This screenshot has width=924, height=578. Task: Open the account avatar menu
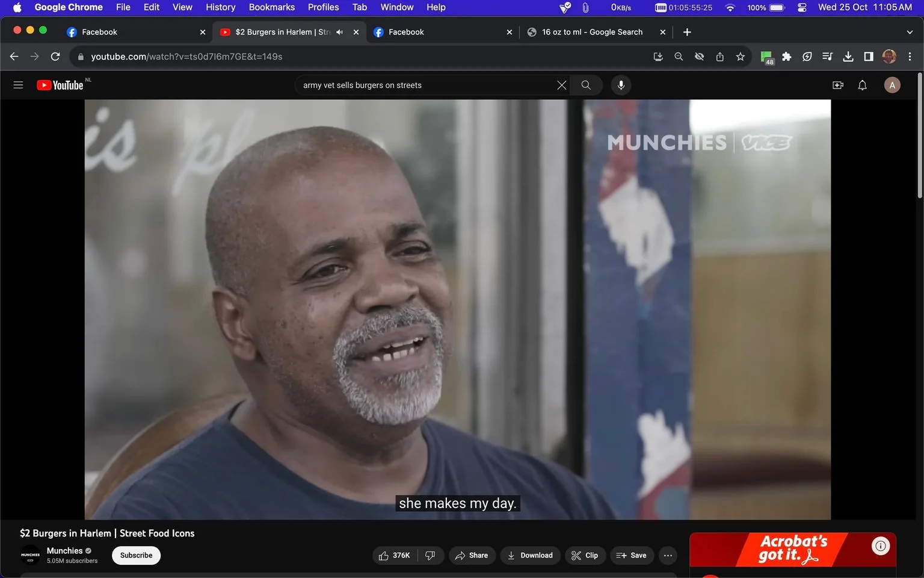pos(892,85)
